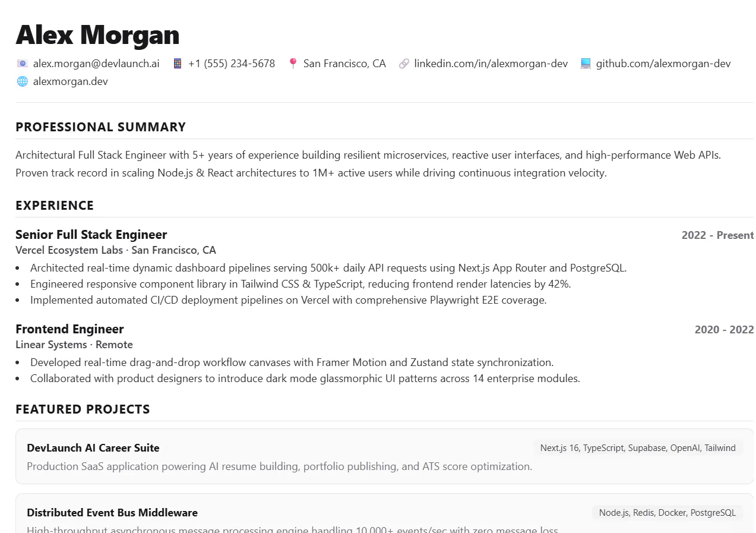Click the globe icon beside alexmorgan.dev
756x533 pixels.
tap(22, 81)
